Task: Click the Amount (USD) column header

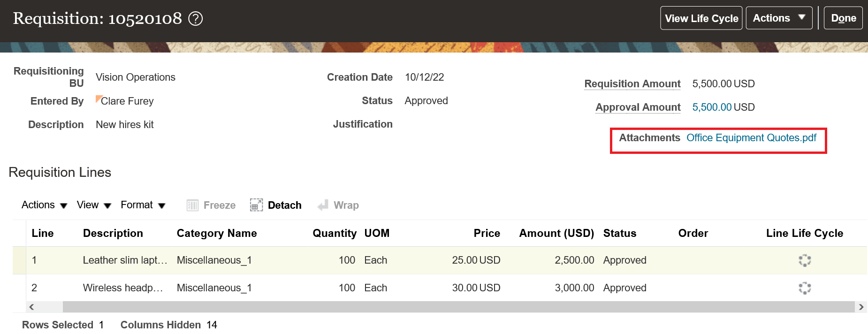Action: point(556,233)
